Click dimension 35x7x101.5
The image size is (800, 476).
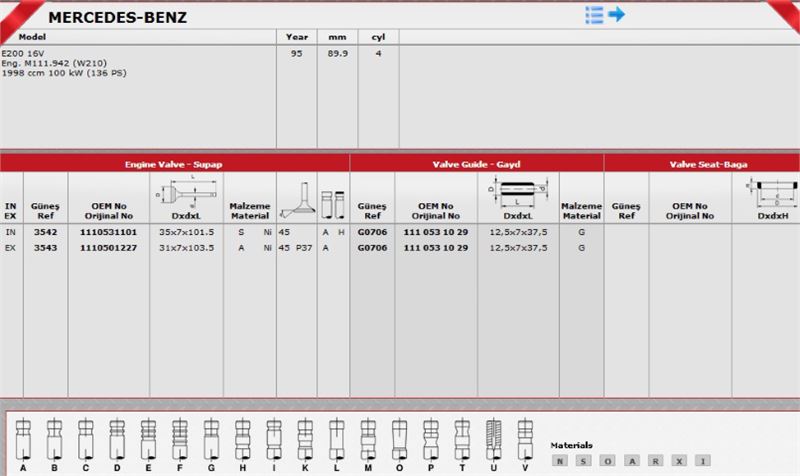pyautogui.click(x=186, y=232)
